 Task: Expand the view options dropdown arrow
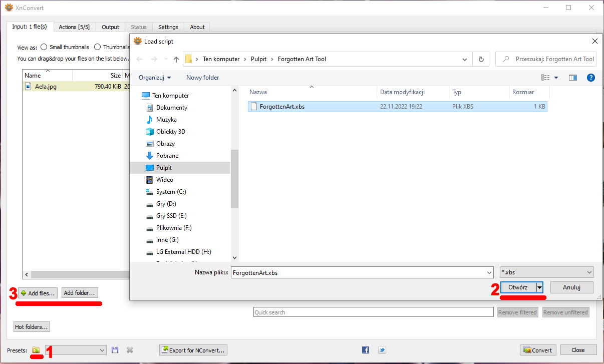pyautogui.click(x=556, y=78)
